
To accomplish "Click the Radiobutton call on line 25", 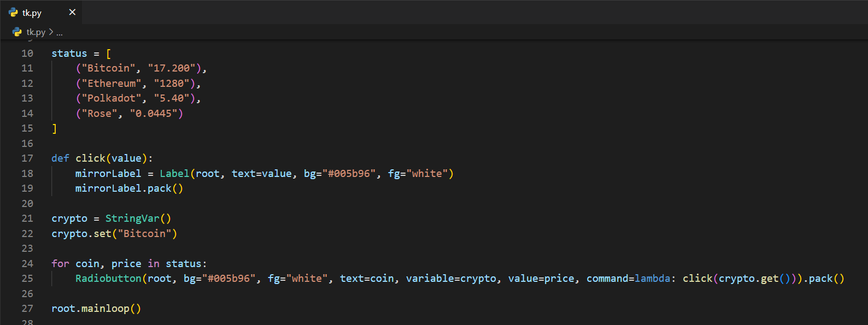I will [x=108, y=279].
